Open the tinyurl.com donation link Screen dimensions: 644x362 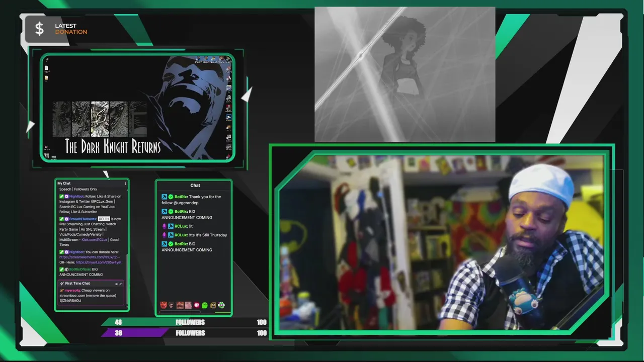pyautogui.click(x=99, y=262)
